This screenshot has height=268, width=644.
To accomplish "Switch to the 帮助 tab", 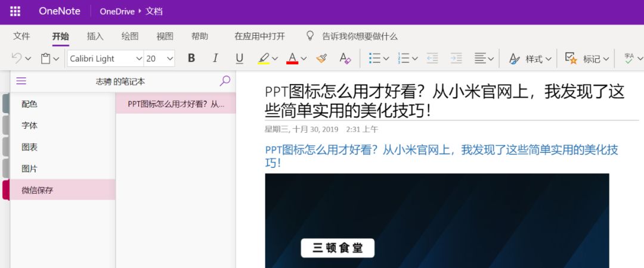I will 200,36.
